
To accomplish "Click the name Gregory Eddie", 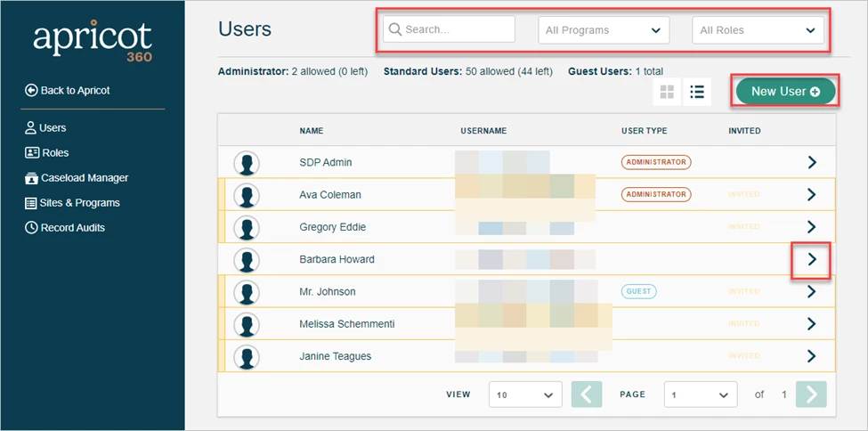I will coord(333,227).
